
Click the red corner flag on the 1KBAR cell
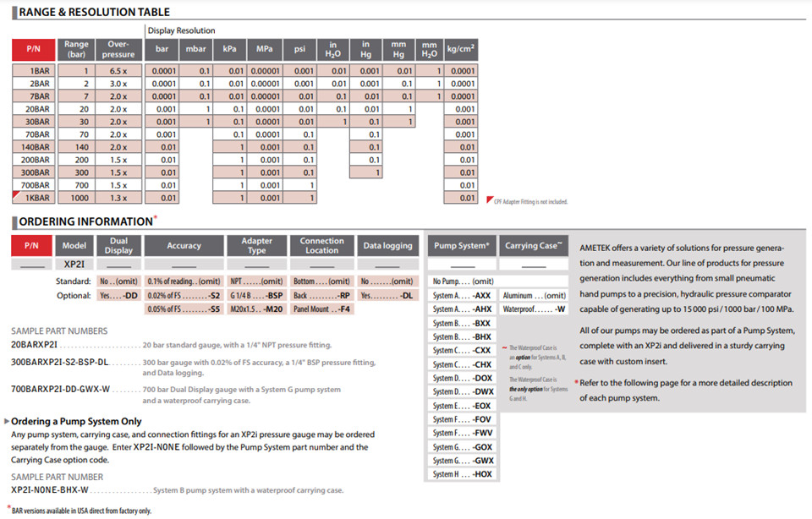(x=15, y=194)
